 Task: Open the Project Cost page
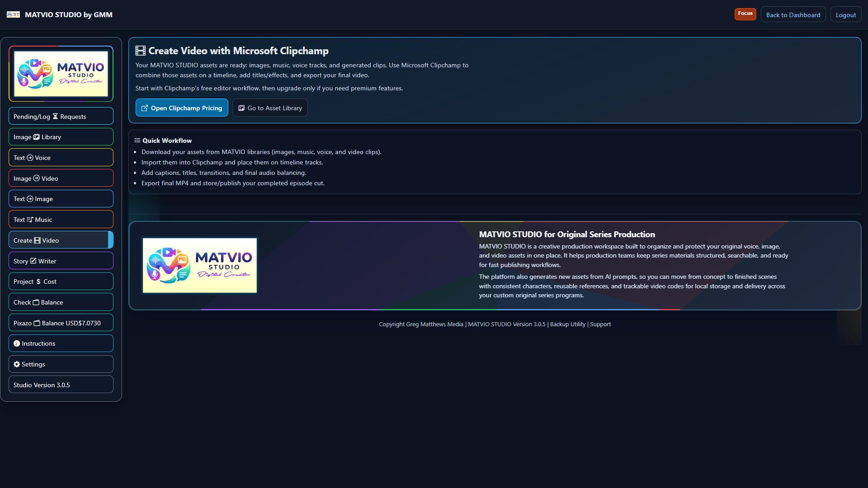pos(61,281)
